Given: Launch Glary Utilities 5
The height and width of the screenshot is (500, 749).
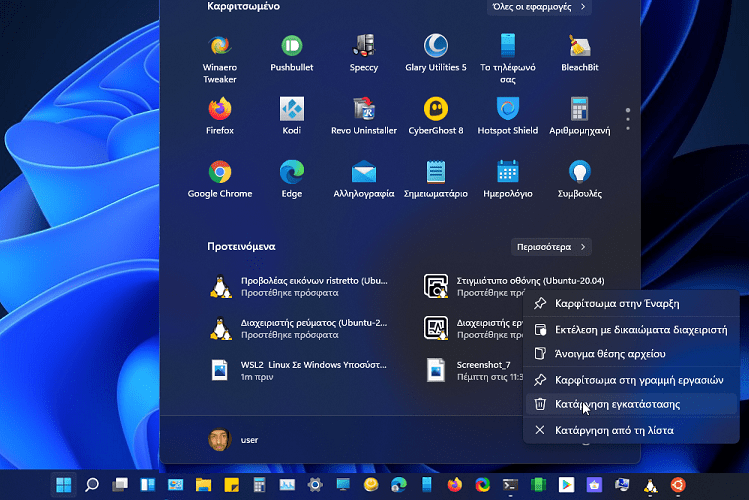Looking at the screenshot, I should pyautogui.click(x=436, y=53).
